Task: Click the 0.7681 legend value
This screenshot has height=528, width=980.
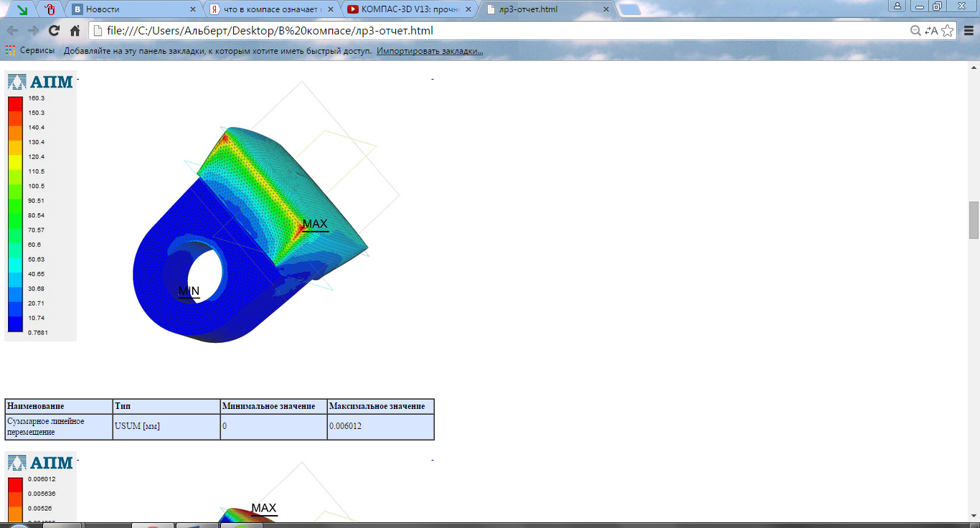Action: coord(38,332)
